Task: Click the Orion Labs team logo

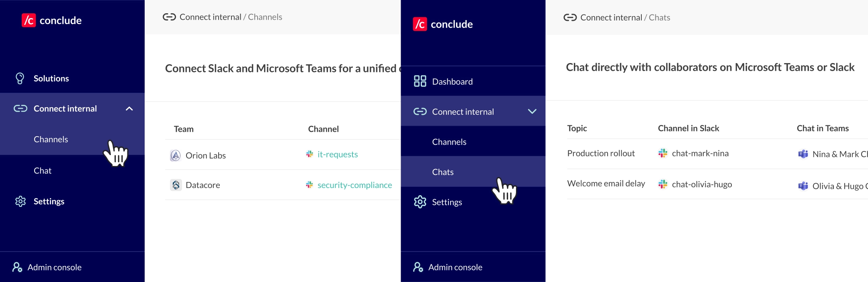Action: click(176, 155)
